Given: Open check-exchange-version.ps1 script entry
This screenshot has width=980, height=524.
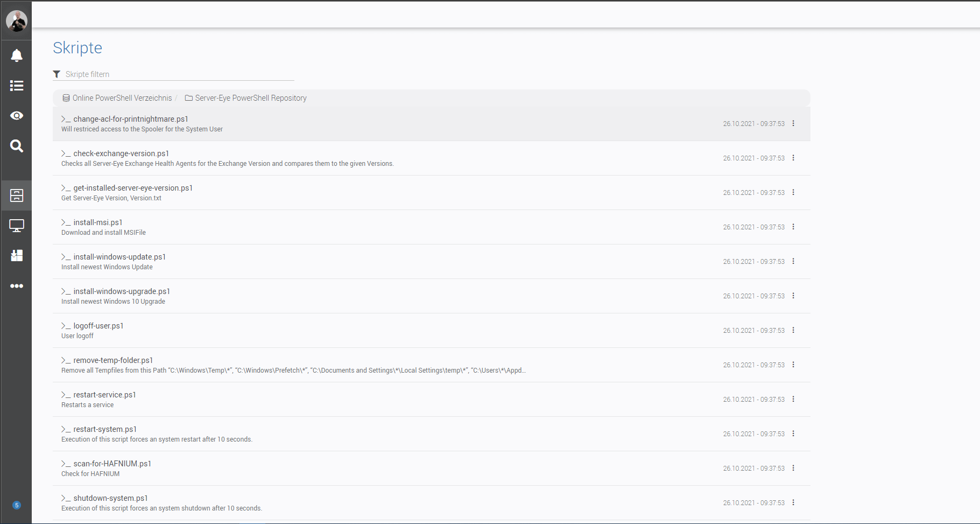Looking at the screenshot, I should click(121, 153).
